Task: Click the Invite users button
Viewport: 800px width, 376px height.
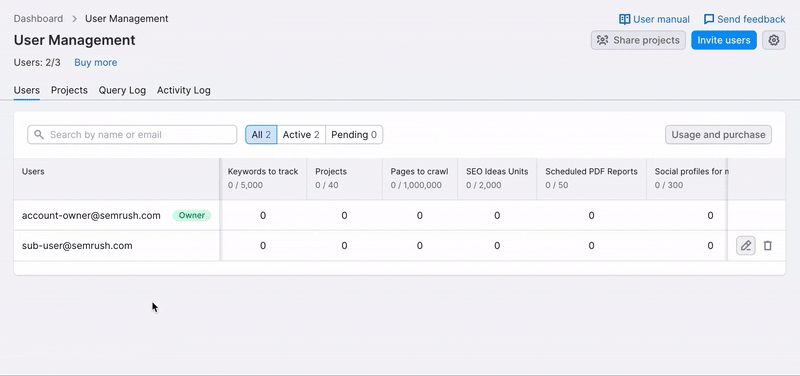Action: tap(723, 40)
